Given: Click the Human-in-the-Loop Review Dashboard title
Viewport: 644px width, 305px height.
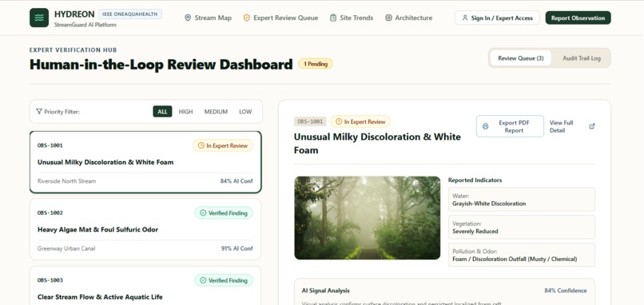Looking at the screenshot, I should (161, 65).
